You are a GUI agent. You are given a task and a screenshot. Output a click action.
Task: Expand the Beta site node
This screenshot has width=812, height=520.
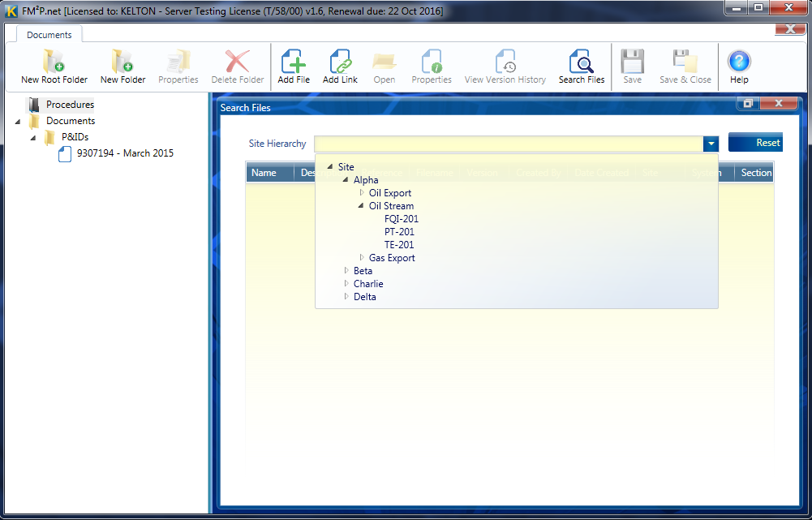point(346,270)
